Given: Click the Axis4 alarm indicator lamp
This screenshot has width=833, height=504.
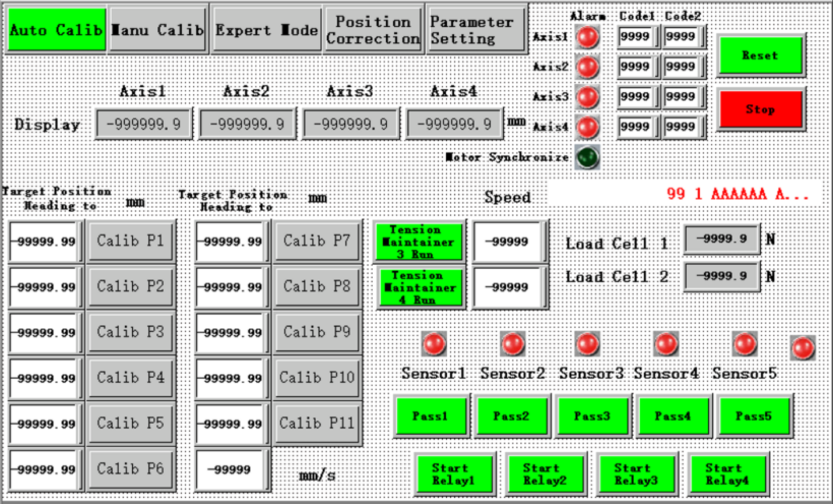Looking at the screenshot, I should click(587, 127).
